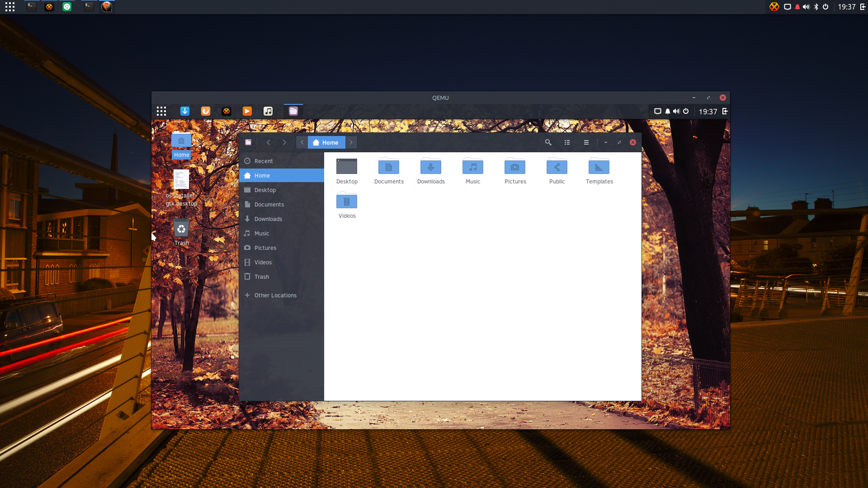Click the orange play-button media launcher in QEMU panel

coord(247,111)
